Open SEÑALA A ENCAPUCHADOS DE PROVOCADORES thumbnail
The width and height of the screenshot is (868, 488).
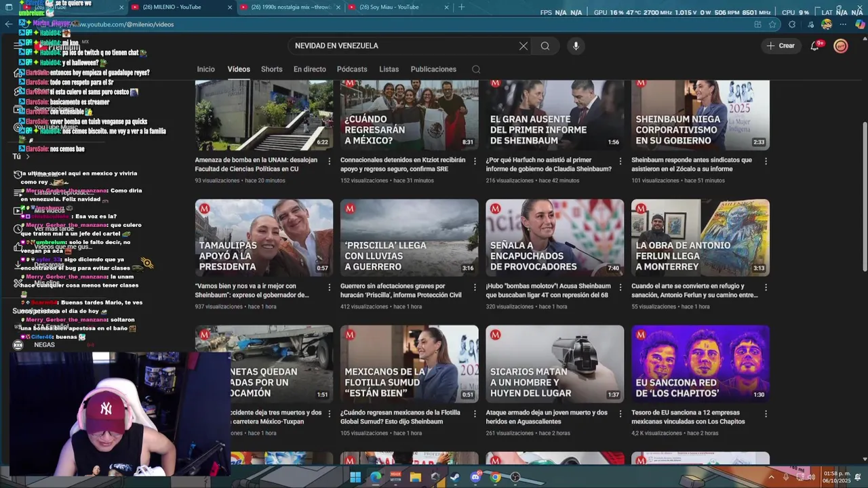point(555,237)
